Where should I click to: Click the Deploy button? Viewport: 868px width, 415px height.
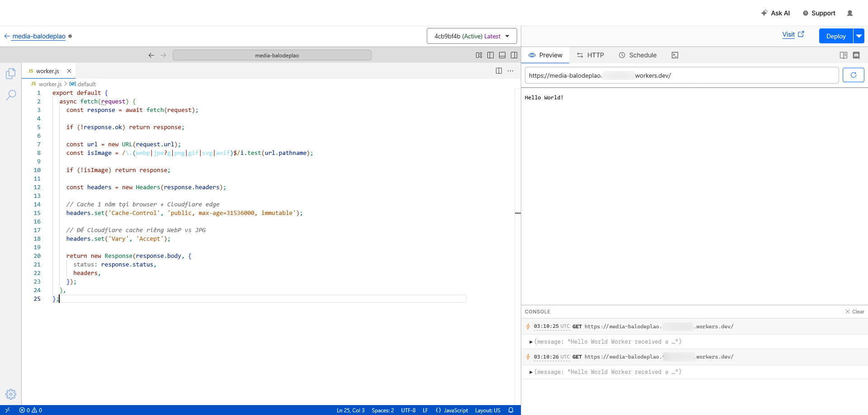pyautogui.click(x=835, y=36)
